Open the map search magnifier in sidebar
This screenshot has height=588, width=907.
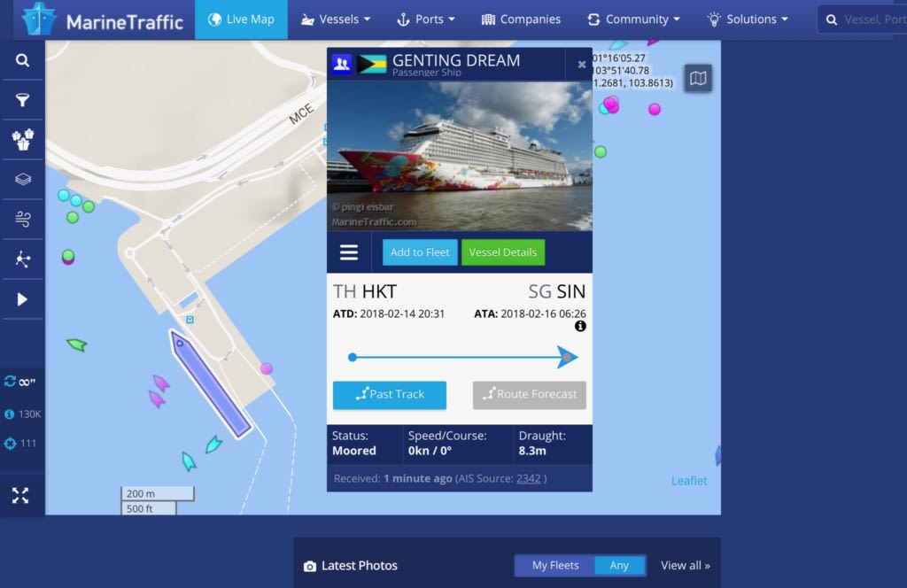point(22,60)
